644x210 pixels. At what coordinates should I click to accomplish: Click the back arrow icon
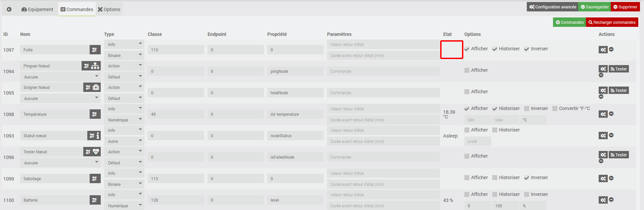[9, 9]
